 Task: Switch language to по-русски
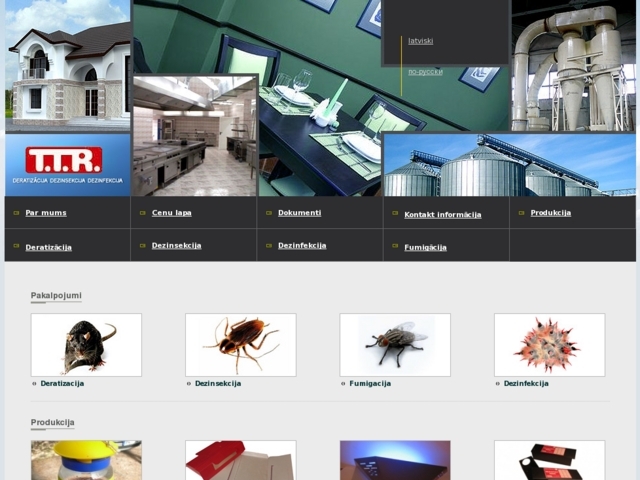click(x=425, y=72)
